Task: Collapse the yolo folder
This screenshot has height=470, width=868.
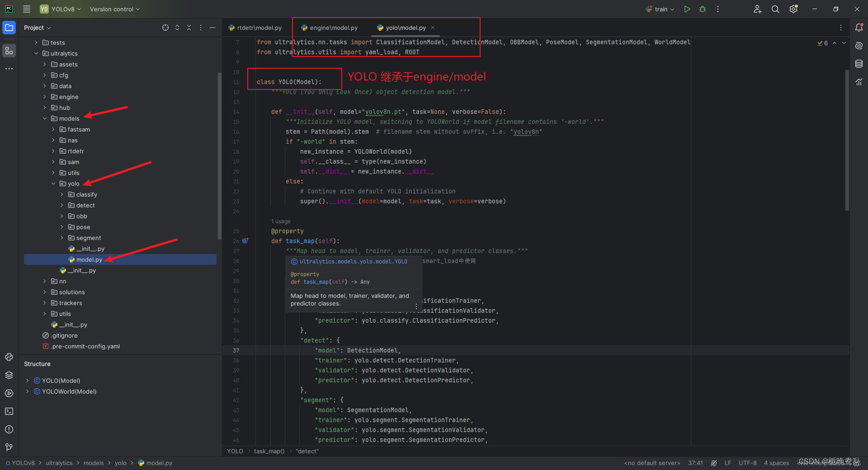Action: (x=53, y=183)
